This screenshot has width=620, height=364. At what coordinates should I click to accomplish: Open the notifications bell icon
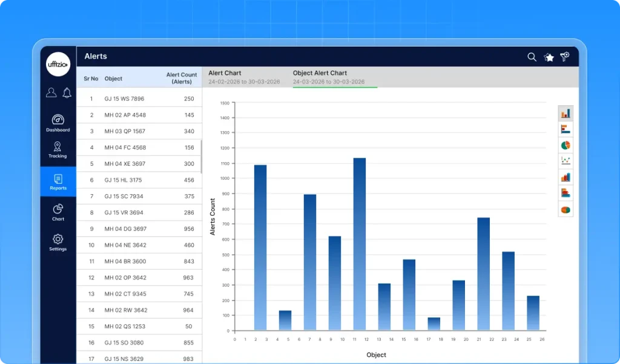pyautogui.click(x=67, y=93)
